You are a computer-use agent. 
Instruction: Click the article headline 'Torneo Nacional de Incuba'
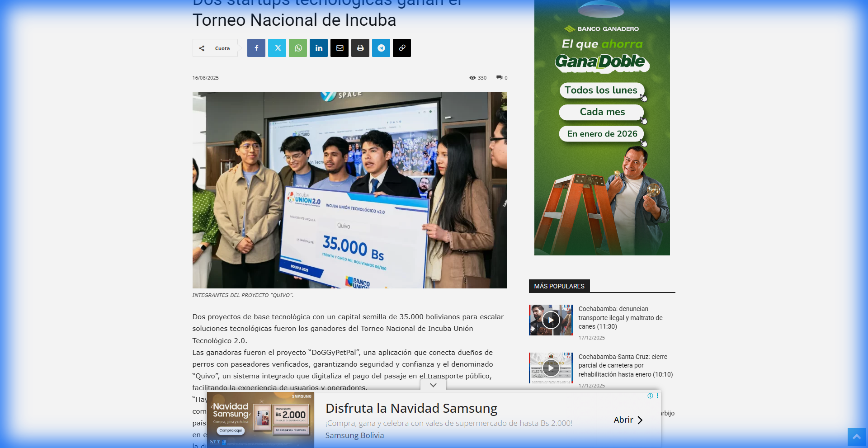tap(294, 20)
